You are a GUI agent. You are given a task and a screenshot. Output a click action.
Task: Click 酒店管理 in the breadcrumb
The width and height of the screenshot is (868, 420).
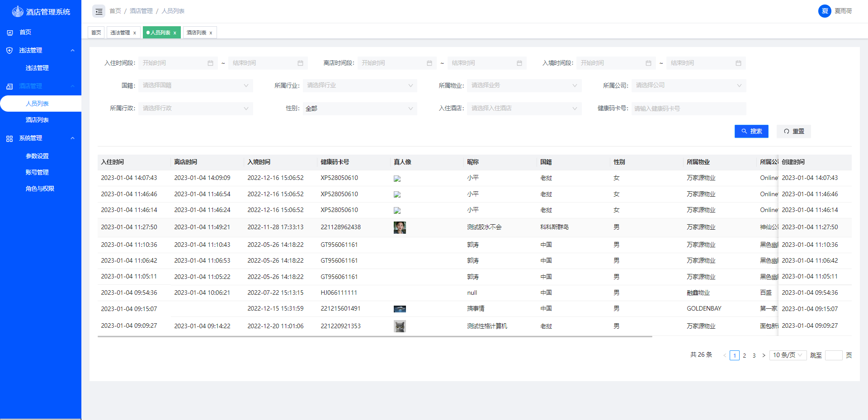click(141, 11)
